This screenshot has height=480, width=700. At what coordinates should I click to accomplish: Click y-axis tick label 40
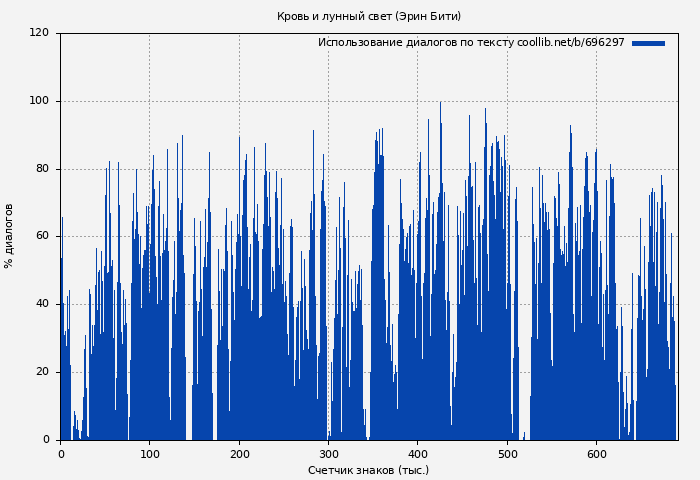pyautogui.click(x=42, y=305)
